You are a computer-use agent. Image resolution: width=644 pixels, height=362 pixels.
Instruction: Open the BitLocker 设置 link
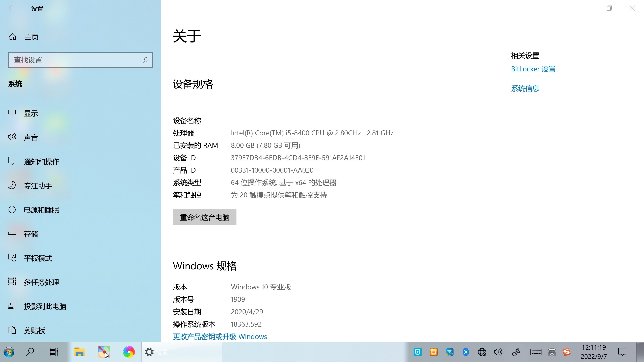[533, 69]
